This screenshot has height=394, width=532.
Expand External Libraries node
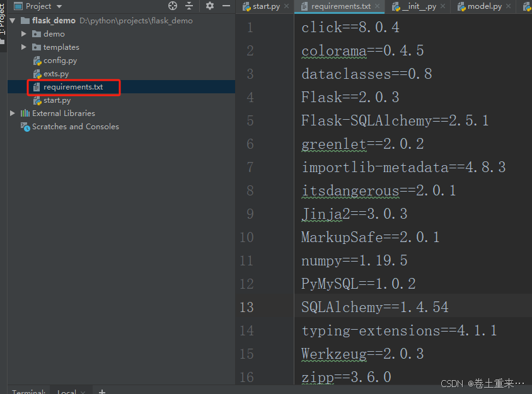point(13,113)
